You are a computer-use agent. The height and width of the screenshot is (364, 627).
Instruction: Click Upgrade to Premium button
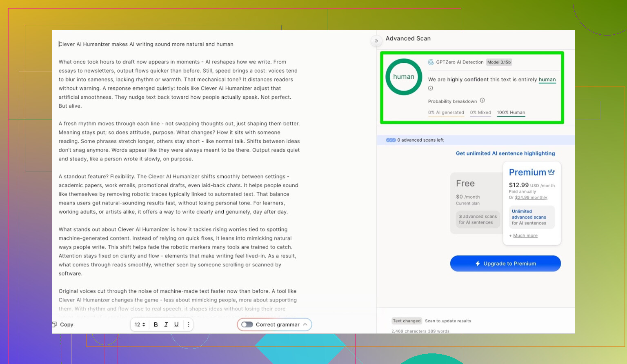tap(505, 264)
